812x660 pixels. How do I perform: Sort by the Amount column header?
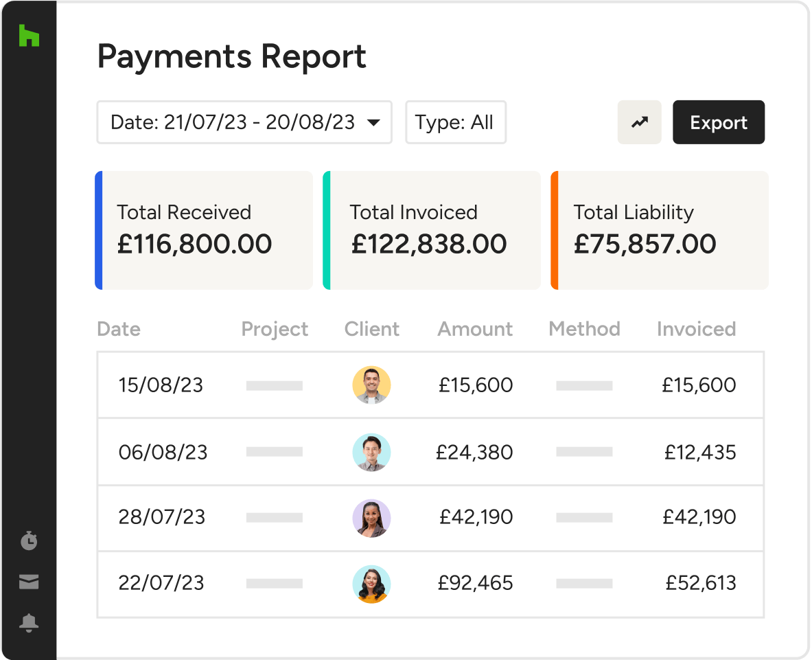tap(475, 329)
